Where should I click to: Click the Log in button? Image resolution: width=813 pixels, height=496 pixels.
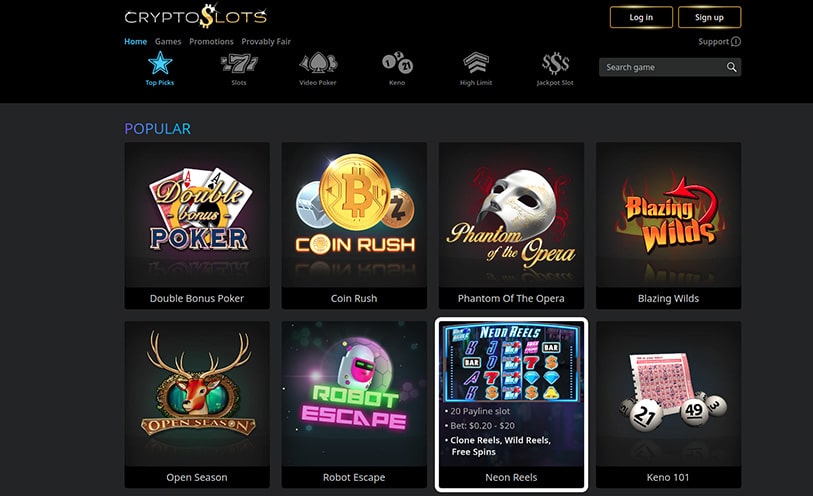(x=641, y=17)
